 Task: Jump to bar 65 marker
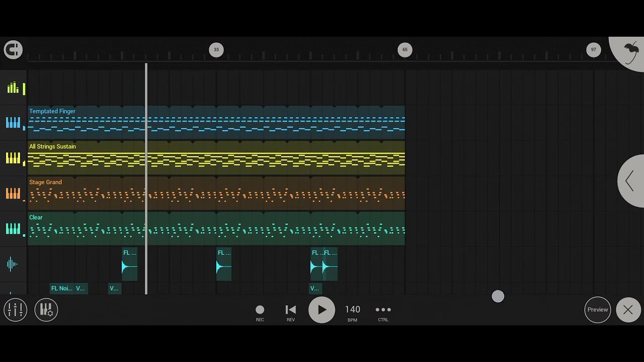tap(405, 50)
